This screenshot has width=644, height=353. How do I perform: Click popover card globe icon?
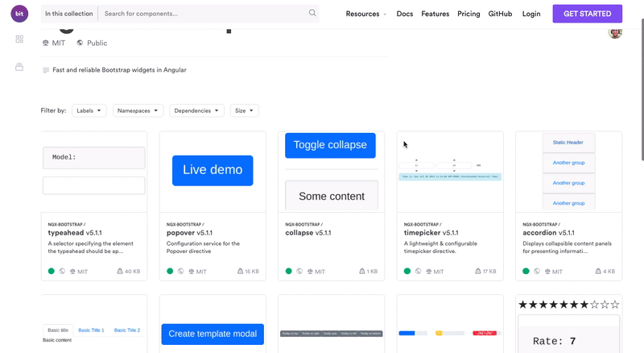(180, 271)
